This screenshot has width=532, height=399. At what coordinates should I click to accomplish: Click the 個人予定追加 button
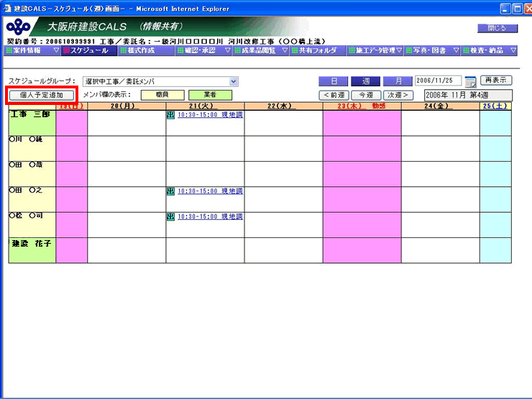point(41,95)
